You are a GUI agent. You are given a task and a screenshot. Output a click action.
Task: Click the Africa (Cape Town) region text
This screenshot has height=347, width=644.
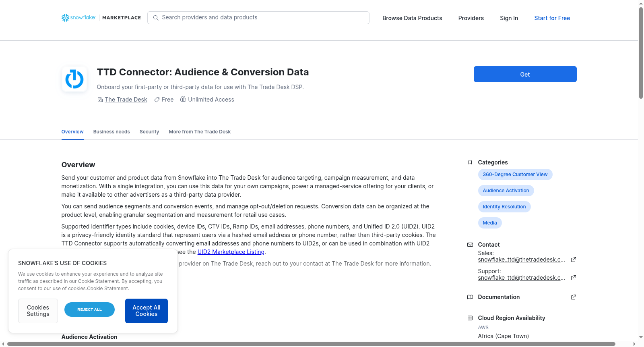point(504,336)
